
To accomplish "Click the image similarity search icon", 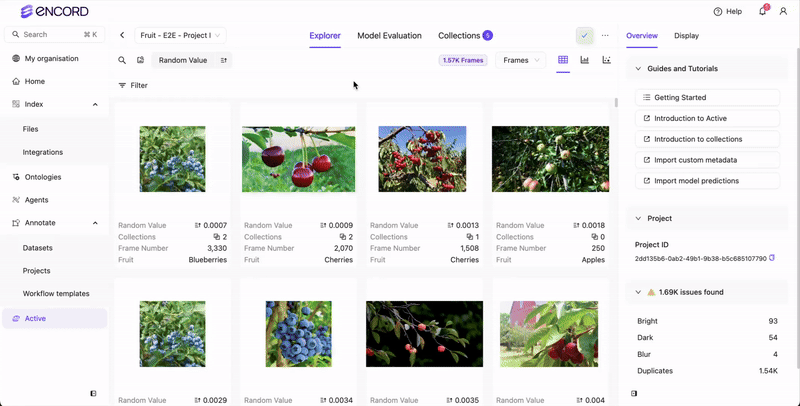I will (140, 60).
